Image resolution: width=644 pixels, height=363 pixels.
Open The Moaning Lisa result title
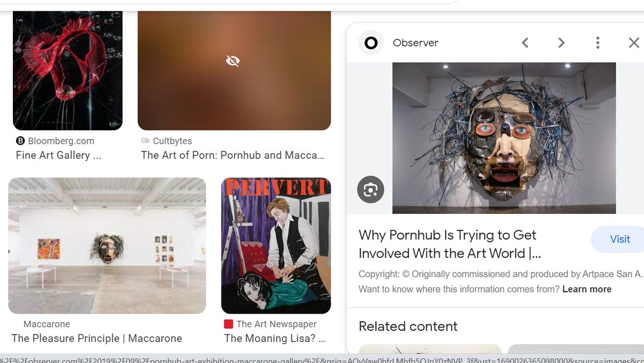coord(275,338)
